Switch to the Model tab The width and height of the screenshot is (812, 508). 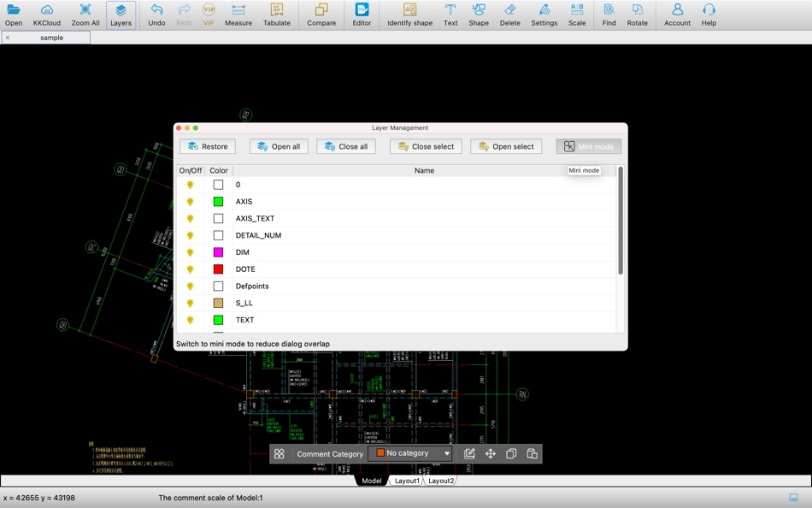pos(371,481)
